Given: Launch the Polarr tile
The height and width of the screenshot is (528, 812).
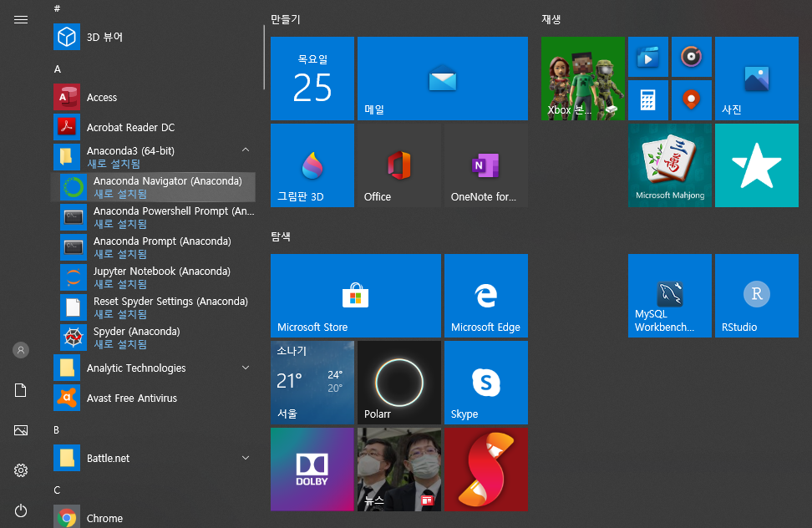Looking at the screenshot, I should click(399, 383).
